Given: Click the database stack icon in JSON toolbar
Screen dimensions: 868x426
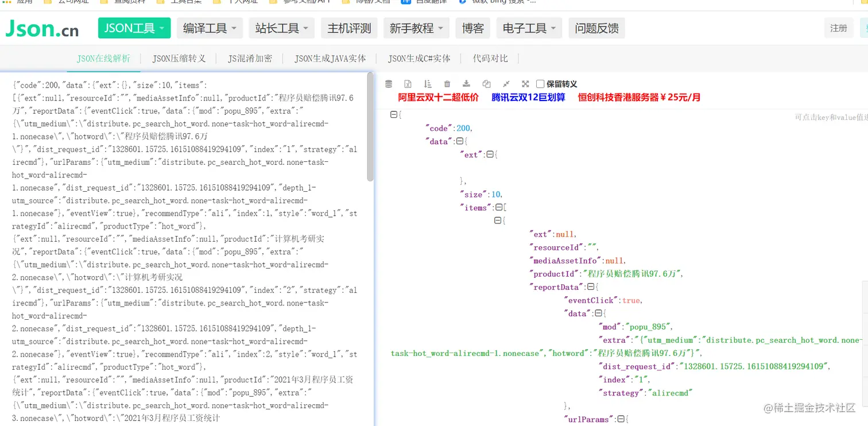Looking at the screenshot, I should [389, 84].
